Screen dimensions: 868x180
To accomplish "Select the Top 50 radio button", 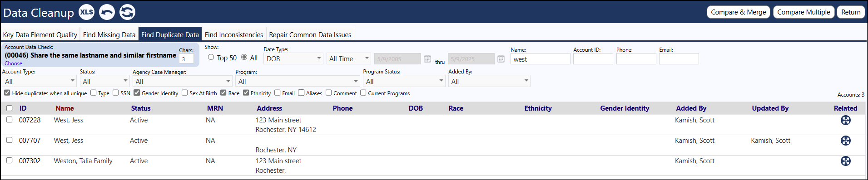I will tap(211, 57).
